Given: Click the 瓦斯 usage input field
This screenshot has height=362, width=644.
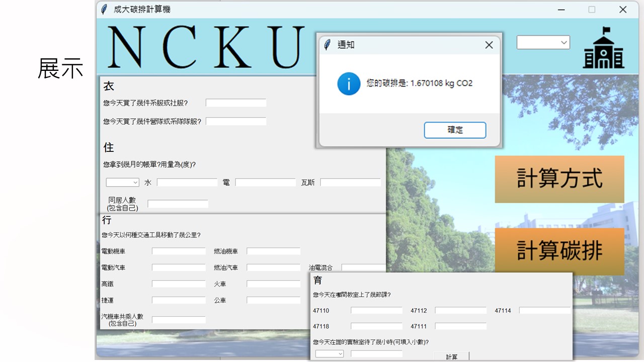Looking at the screenshot, I should tap(350, 183).
